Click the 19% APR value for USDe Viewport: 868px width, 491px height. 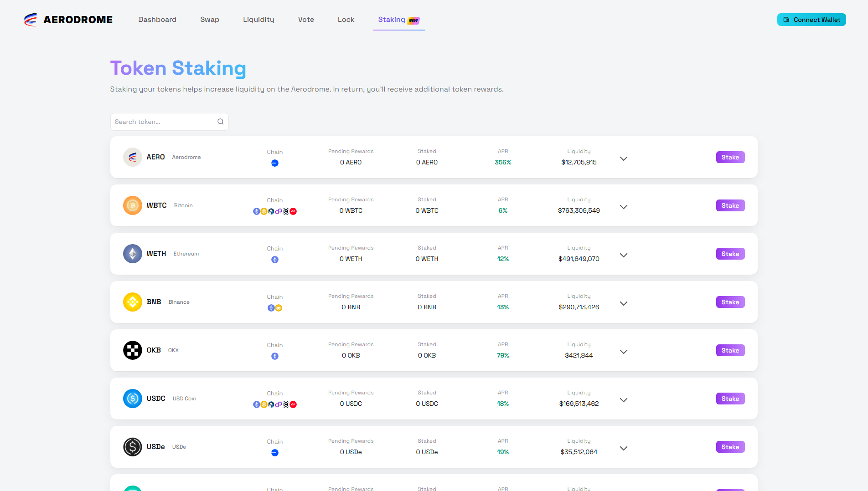click(503, 452)
